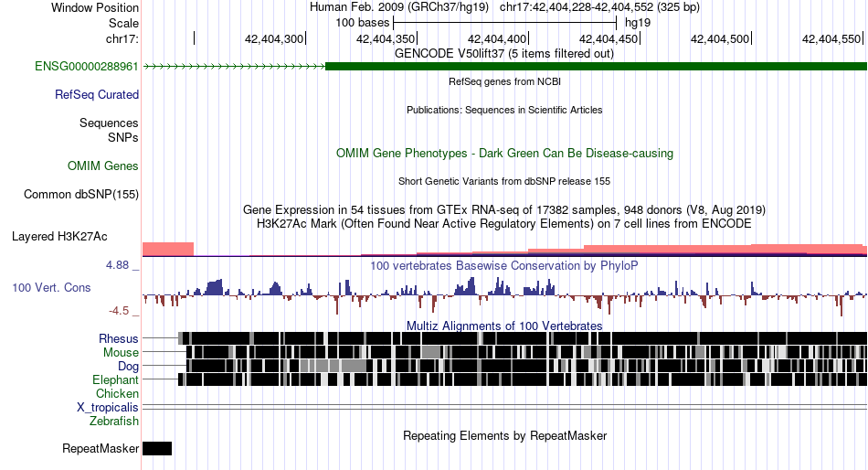
Task: Select the Common dbSNP(155) track label
Action: [81, 195]
